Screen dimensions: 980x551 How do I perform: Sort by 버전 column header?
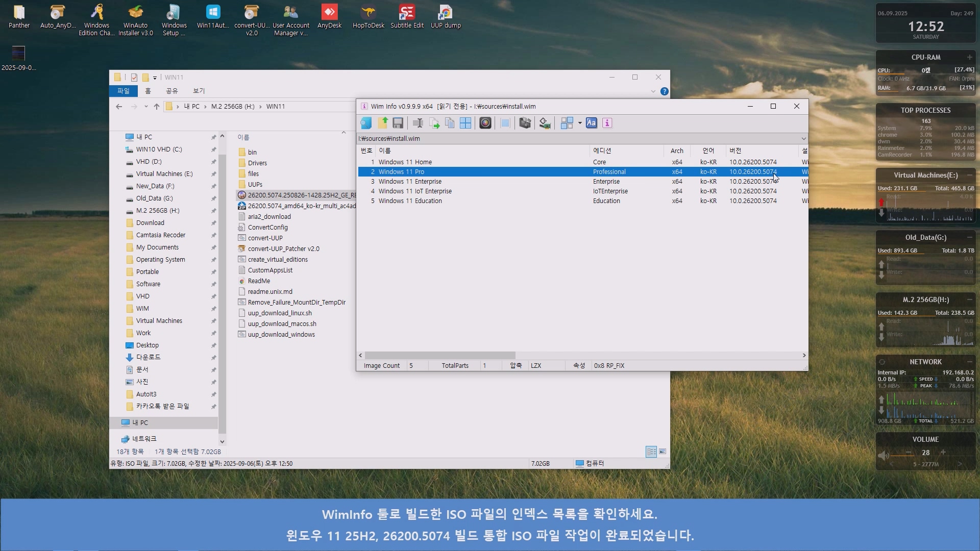pyautogui.click(x=762, y=151)
